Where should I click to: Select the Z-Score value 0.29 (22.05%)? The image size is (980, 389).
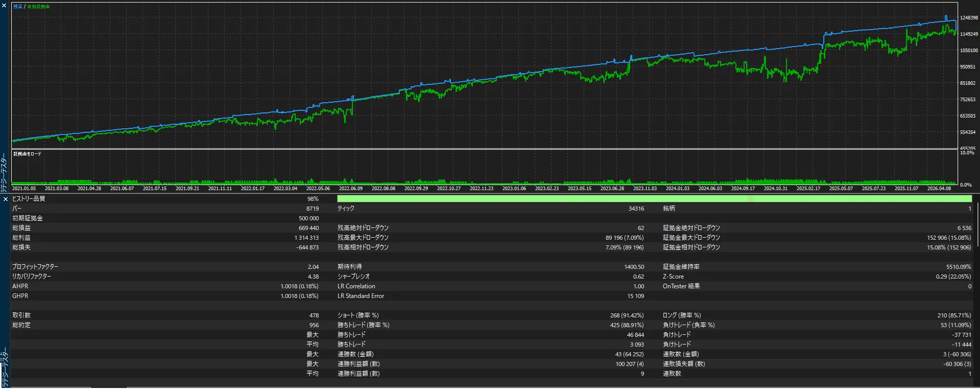pyautogui.click(x=954, y=277)
